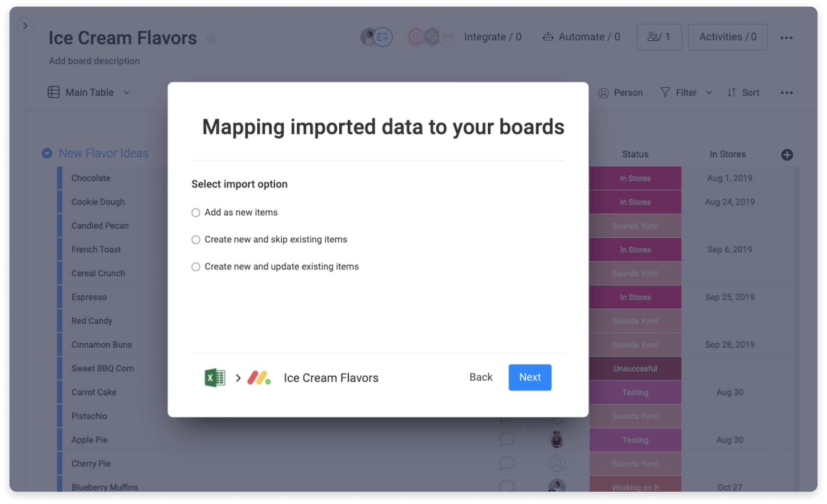Open Automate / 0 center
The height and width of the screenshot is (504, 827).
coord(581,37)
